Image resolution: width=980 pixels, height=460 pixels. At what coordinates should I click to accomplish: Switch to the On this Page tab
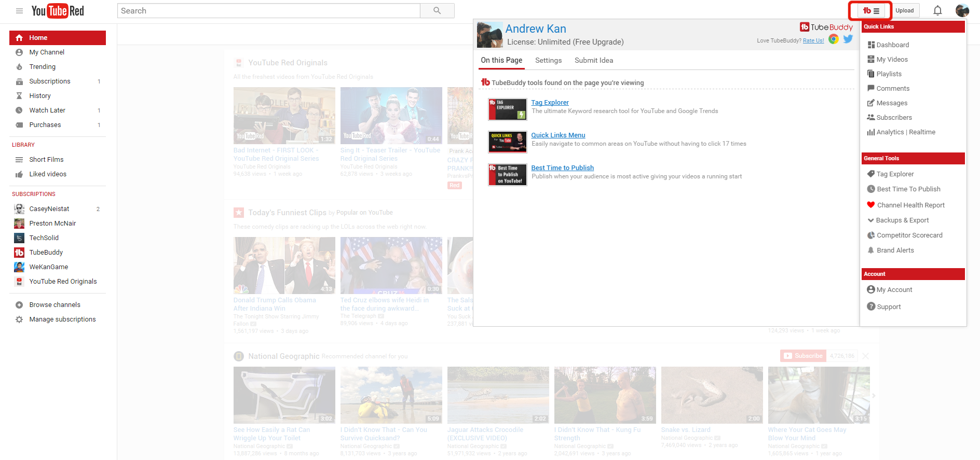click(x=501, y=60)
